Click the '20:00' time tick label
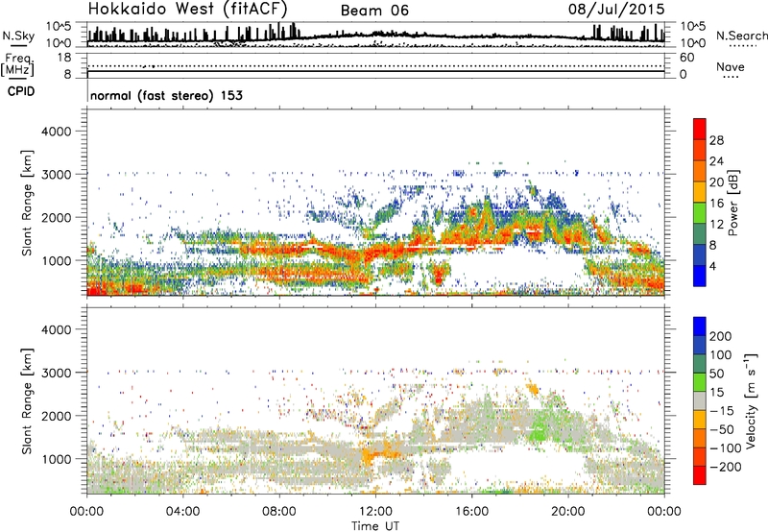 coord(567,512)
